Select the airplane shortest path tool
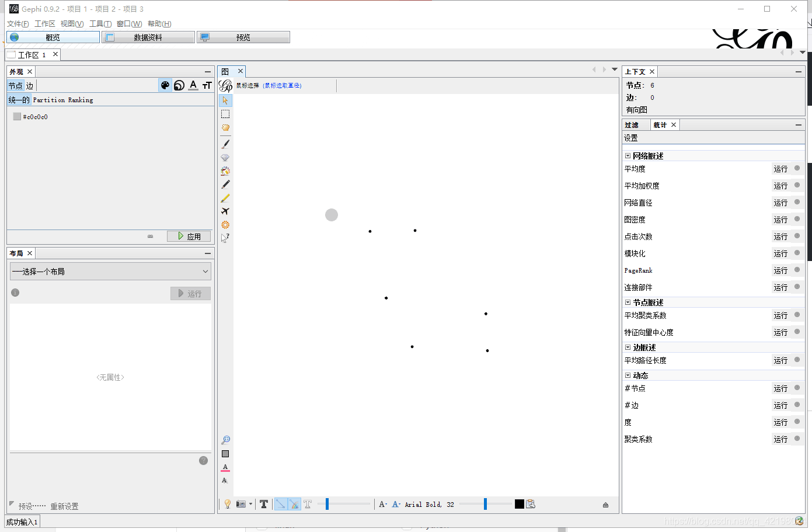Image resolution: width=812 pixels, height=532 pixels. (225, 211)
